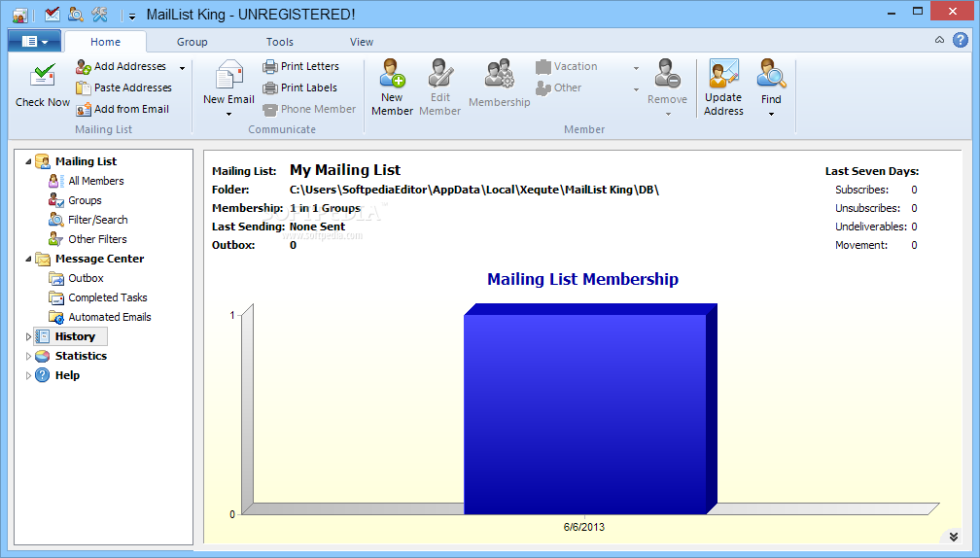Switch to the View ribbon tab
980x558 pixels.
pos(362,42)
